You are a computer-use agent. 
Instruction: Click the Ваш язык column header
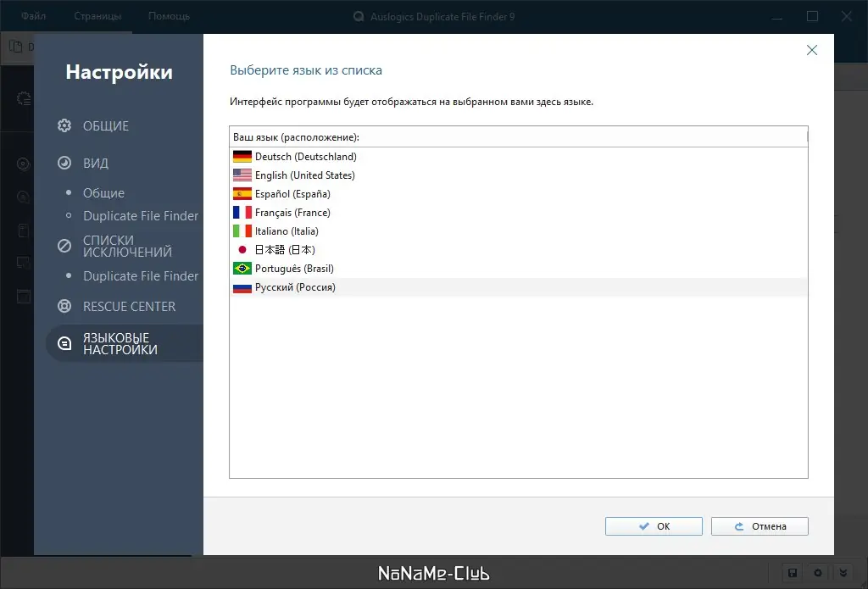[518, 137]
